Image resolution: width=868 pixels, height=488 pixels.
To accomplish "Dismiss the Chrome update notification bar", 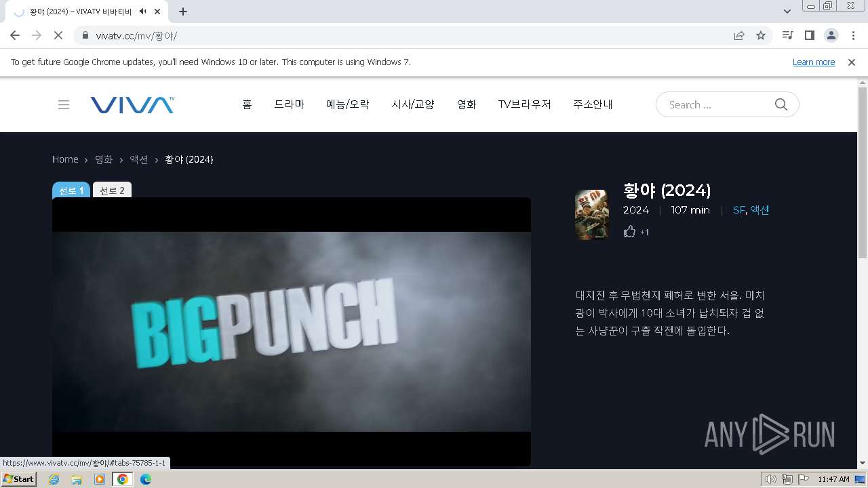I will (x=852, y=62).
